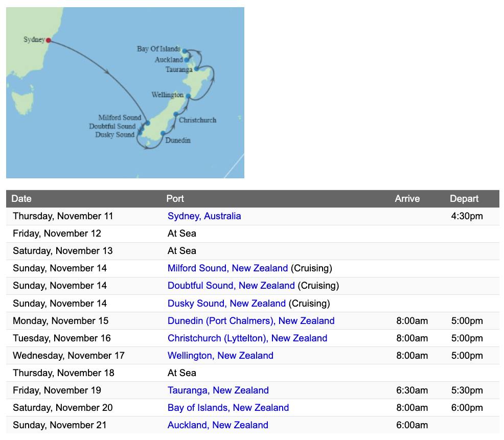Click the Port column header
Screen dimensions: 504x440
coord(175,199)
